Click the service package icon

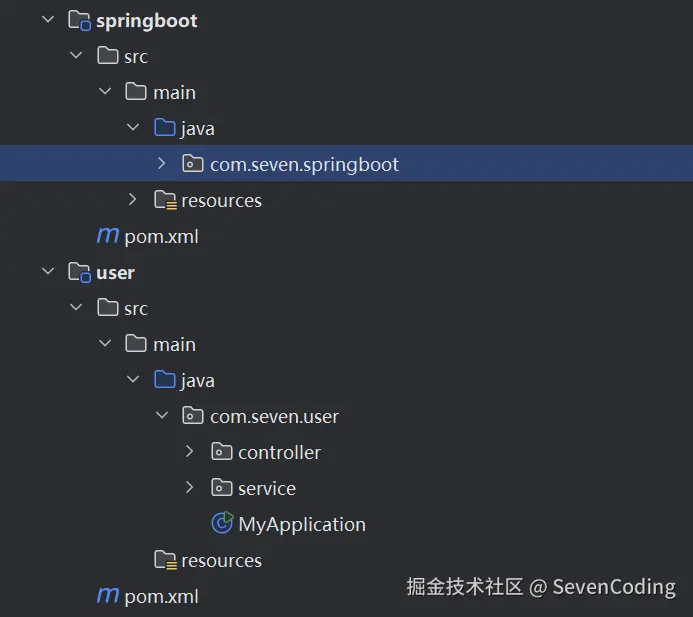[222, 488]
